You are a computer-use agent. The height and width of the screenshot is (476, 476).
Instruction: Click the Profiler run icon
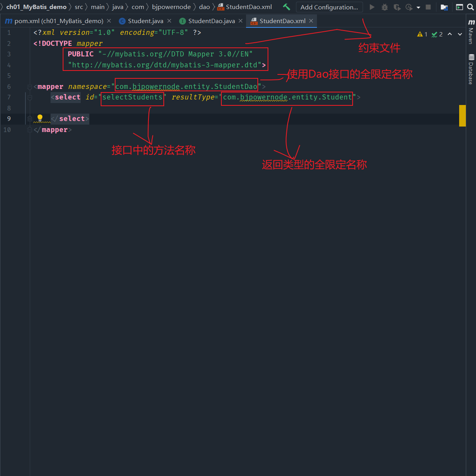pyautogui.click(x=409, y=7)
